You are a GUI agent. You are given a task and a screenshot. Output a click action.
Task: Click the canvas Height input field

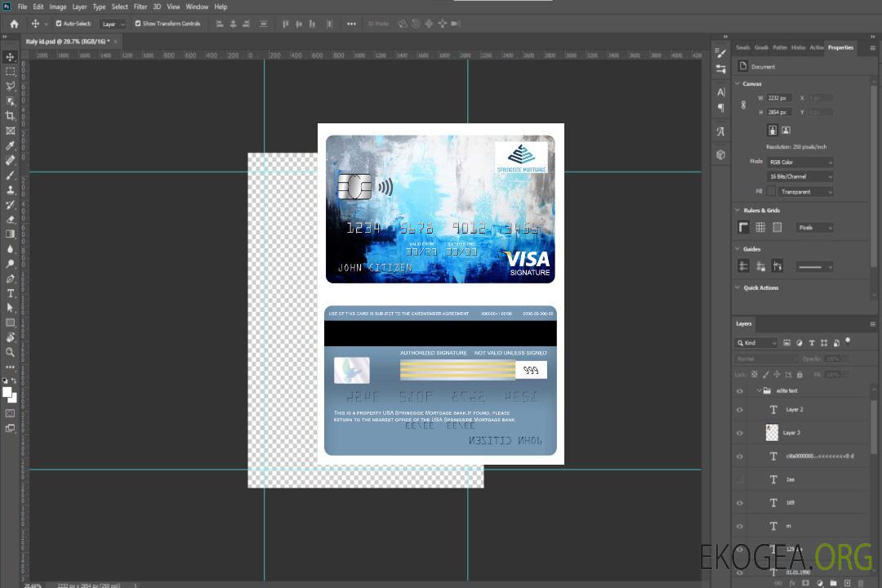click(780, 113)
